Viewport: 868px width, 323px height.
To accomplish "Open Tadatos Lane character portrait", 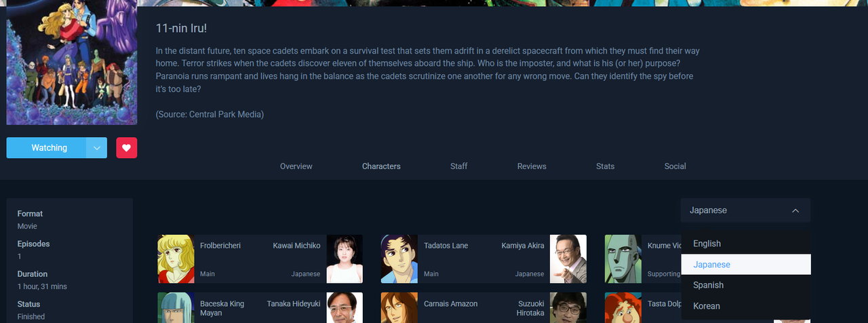I will pyautogui.click(x=400, y=259).
